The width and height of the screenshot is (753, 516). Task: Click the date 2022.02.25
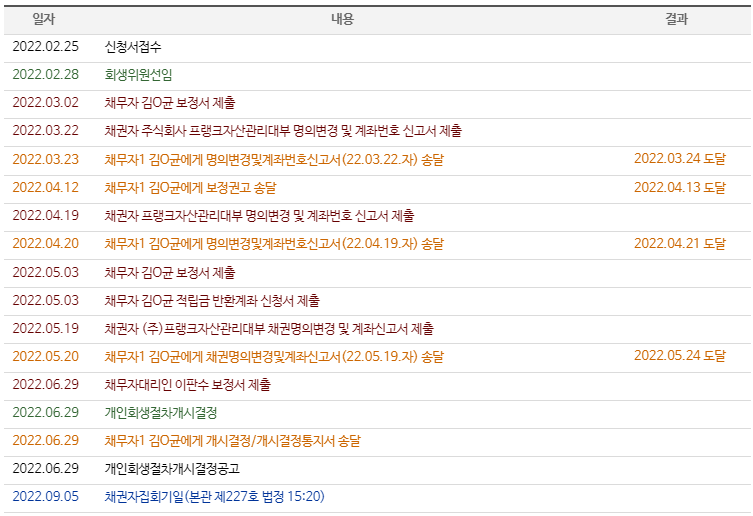click(46, 47)
